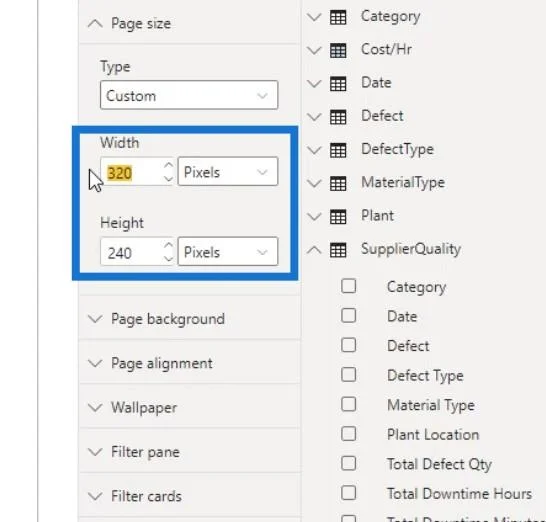Click the MaterialType table icon
This screenshot has height=522, width=546.
click(x=338, y=184)
